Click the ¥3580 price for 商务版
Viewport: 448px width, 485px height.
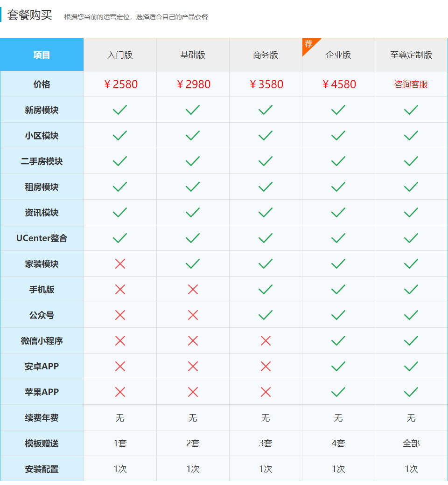pyautogui.click(x=266, y=84)
